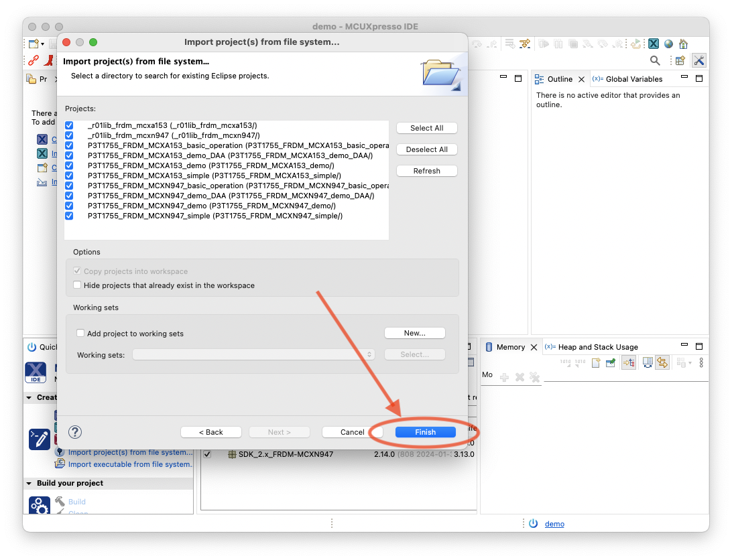Click the demo link in status bar
Screen dimensions: 732x560
(554, 524)
